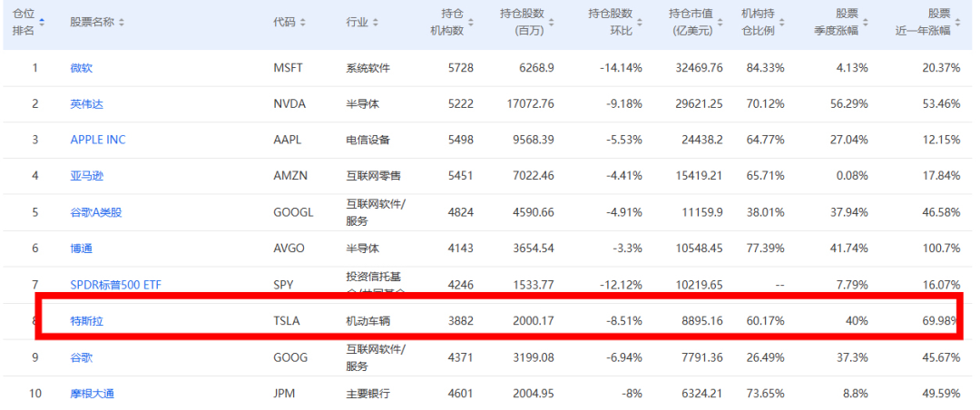Open the 特斯拉 stock link
The image size is (980, 410).
[x=86, y=321]
